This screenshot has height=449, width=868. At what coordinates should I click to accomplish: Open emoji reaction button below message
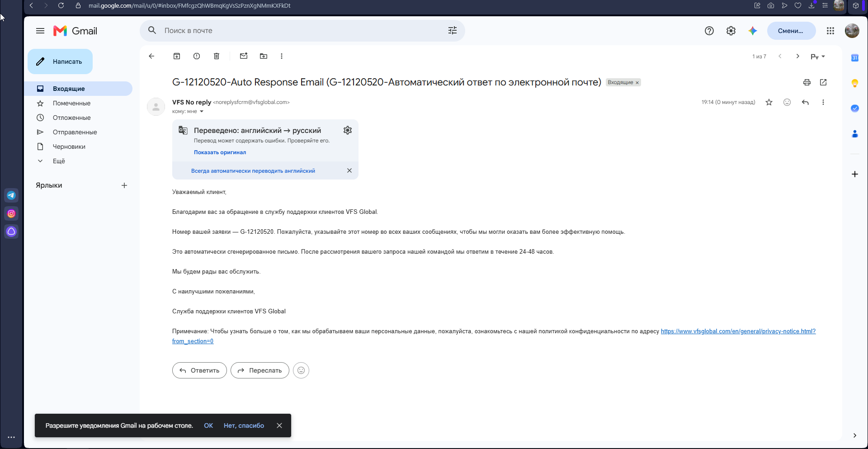tap(301, 370)
